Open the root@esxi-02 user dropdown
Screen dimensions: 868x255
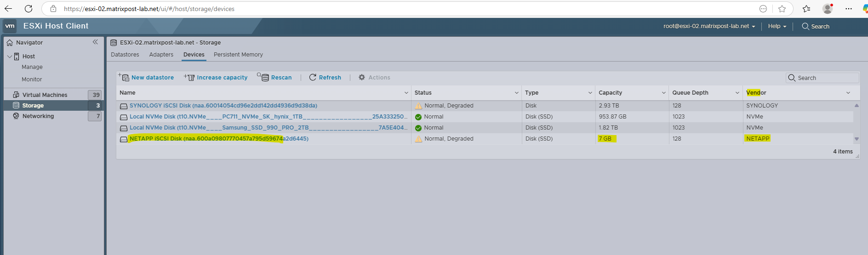[x=709, y=26]
